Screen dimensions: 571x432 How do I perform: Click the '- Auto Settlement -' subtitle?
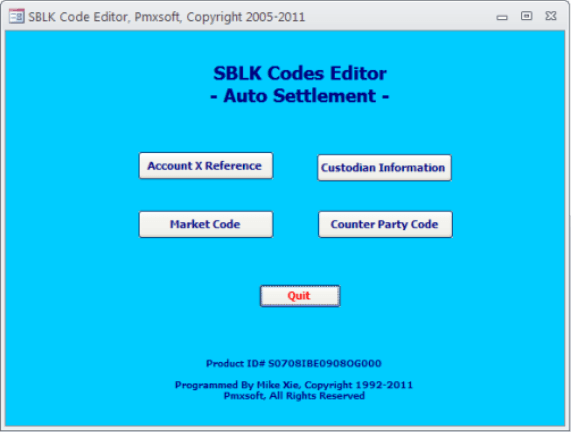300,96
